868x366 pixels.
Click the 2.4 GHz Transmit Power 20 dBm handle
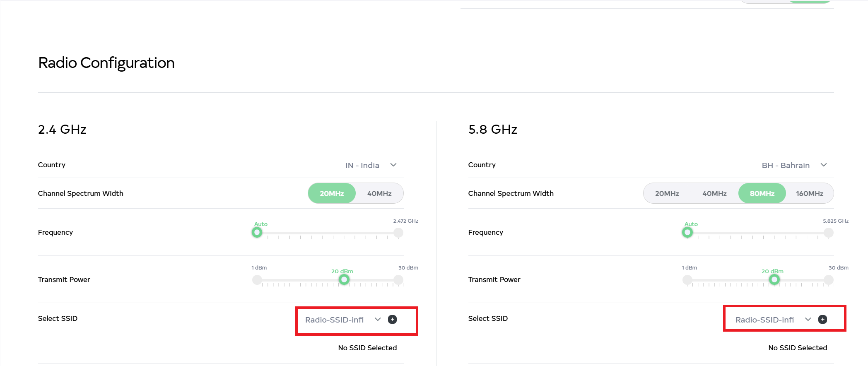coord(344,280)
